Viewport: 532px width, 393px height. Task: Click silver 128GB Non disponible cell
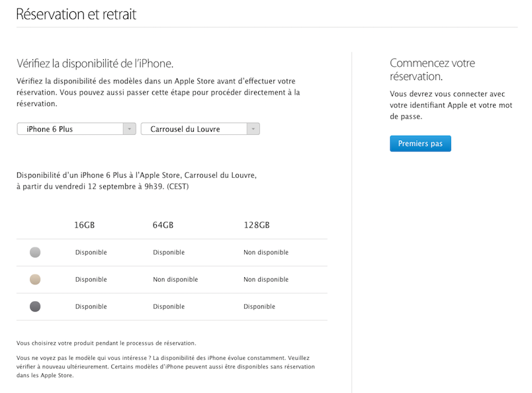tap(266, 252)
